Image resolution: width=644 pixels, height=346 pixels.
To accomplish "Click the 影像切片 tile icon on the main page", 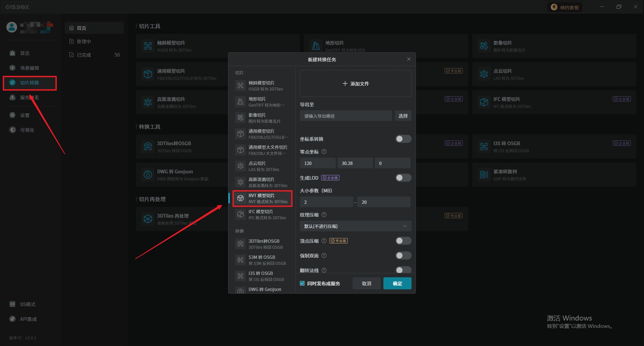I will click(484, 46).
